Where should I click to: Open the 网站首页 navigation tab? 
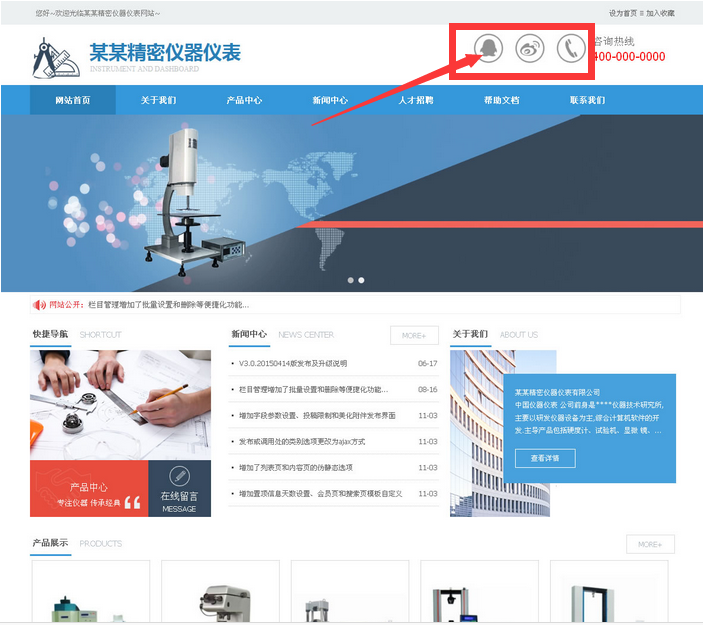pos(73,101)
